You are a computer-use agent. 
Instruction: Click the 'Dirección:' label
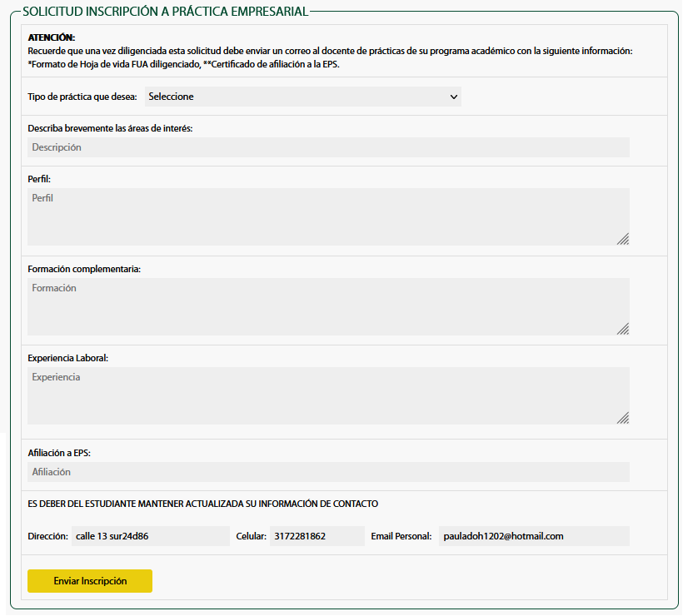(48, 536)
